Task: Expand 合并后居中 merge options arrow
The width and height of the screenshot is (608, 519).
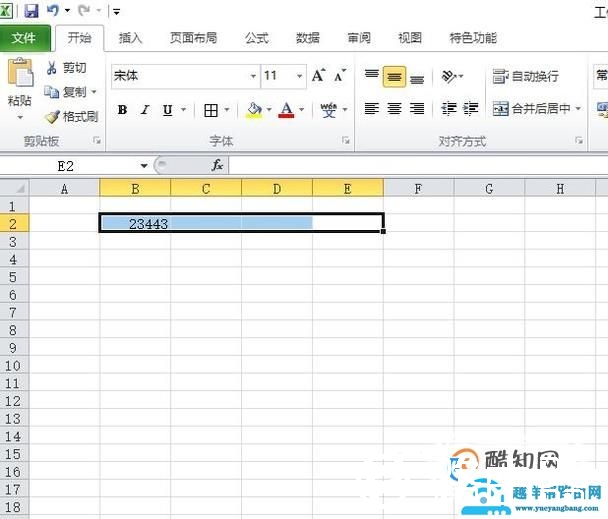Action: click(578, 109)
